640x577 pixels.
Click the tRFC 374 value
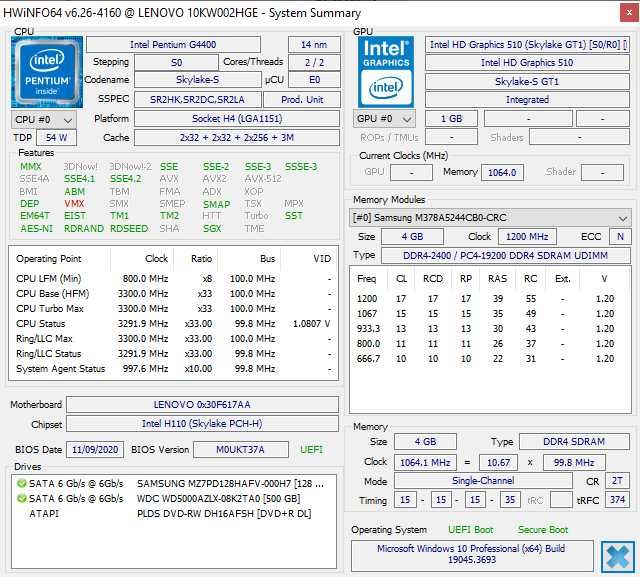(617, 500)
